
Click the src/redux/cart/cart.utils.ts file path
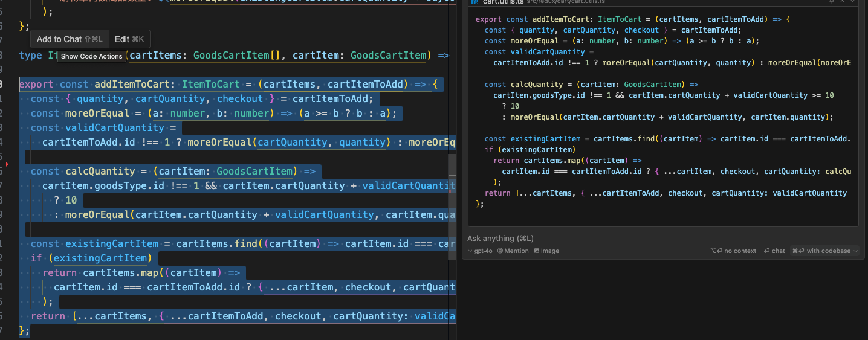click(566, 2)
